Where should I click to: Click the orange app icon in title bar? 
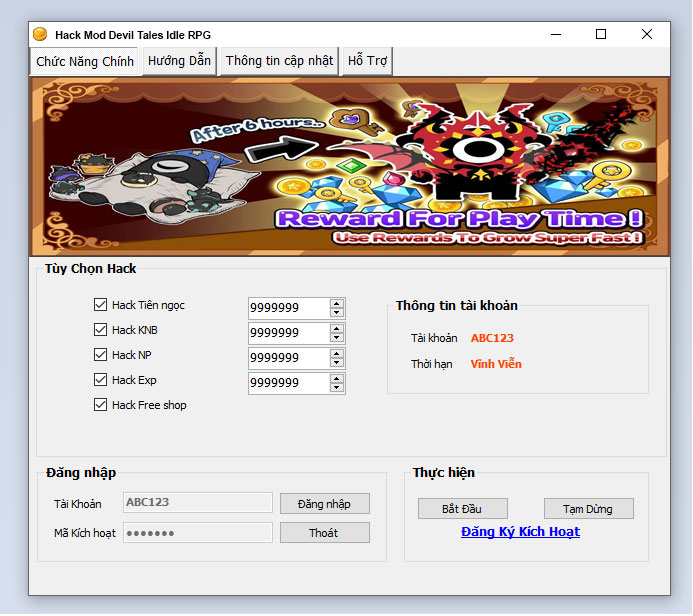point(40,34)
